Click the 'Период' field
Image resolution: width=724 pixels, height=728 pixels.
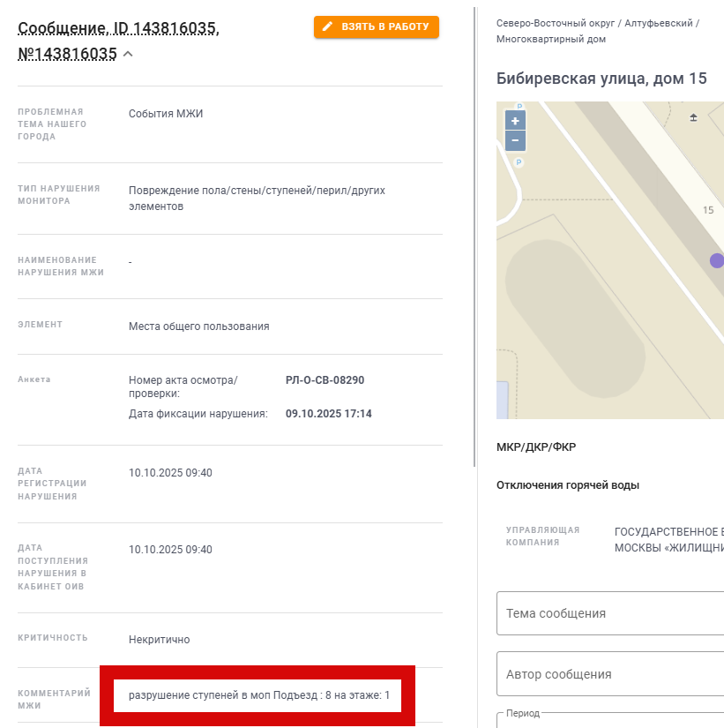click(x=610, y=720)
